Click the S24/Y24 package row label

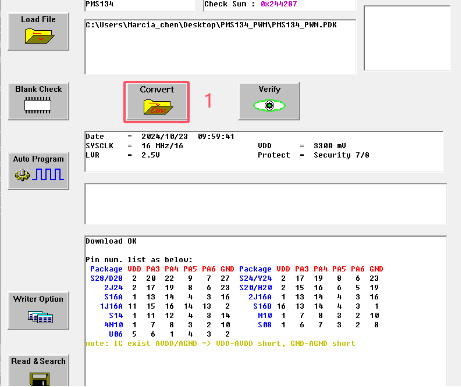pyautogui.click(x=255, y=278)
